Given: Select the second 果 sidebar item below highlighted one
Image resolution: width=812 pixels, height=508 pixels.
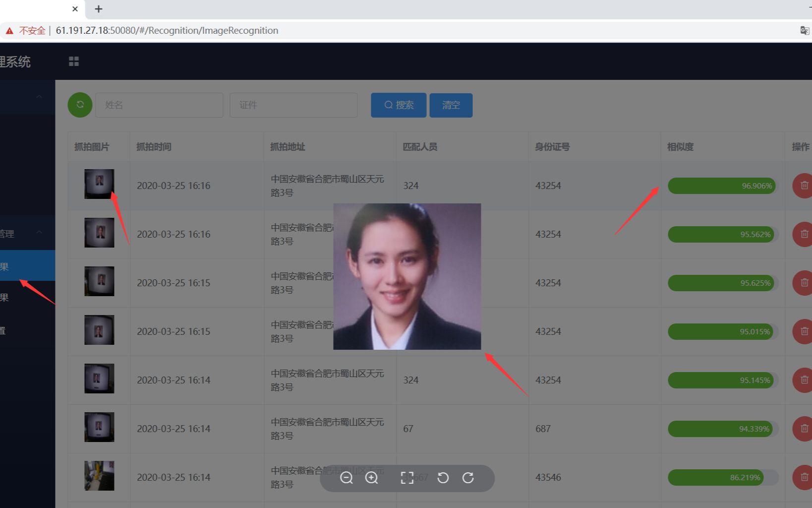Looking at the screenshot, I should pos(27,298).
